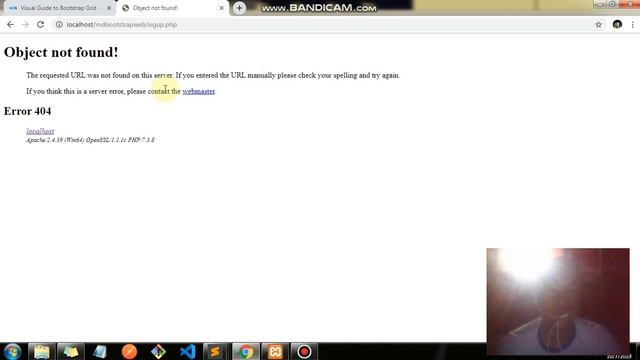640x360 pixels.
Task: Launch the Git app from taskbar
Action: tap(158, 351)
